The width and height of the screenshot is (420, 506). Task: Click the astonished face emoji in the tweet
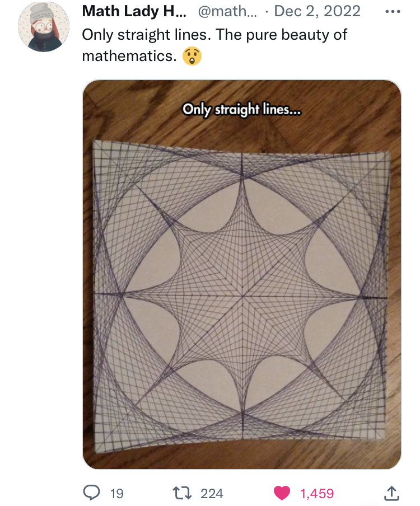192,57
